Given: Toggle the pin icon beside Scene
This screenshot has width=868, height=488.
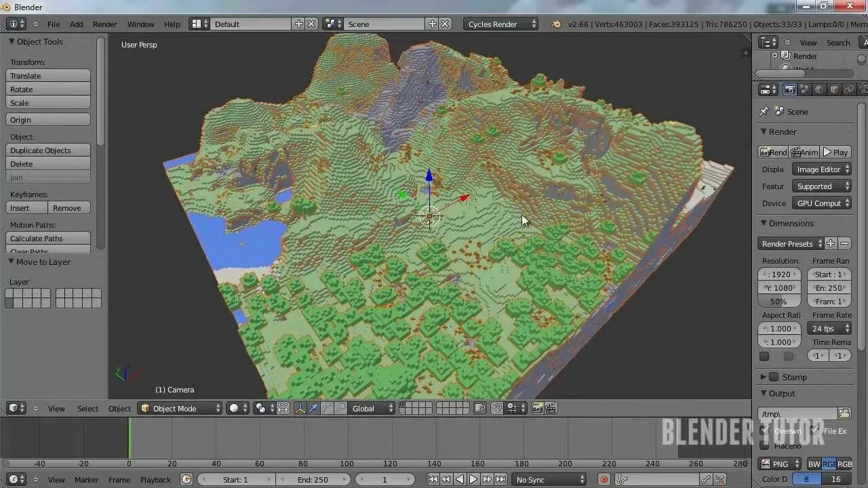Looking at the screenshot, I should click(x=764, y=111).
